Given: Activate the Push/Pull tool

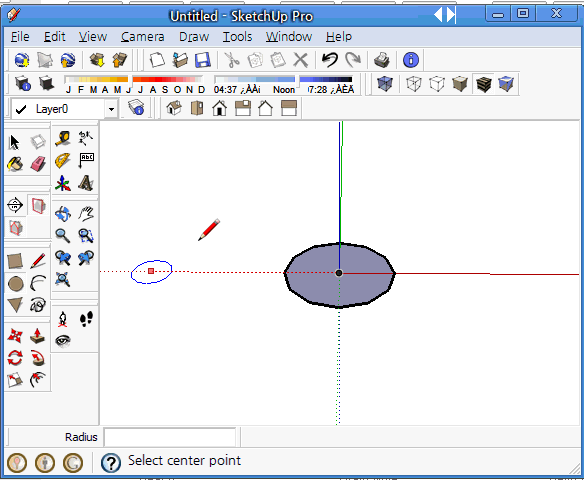Looking at the screenshot, I should [38, 336].
